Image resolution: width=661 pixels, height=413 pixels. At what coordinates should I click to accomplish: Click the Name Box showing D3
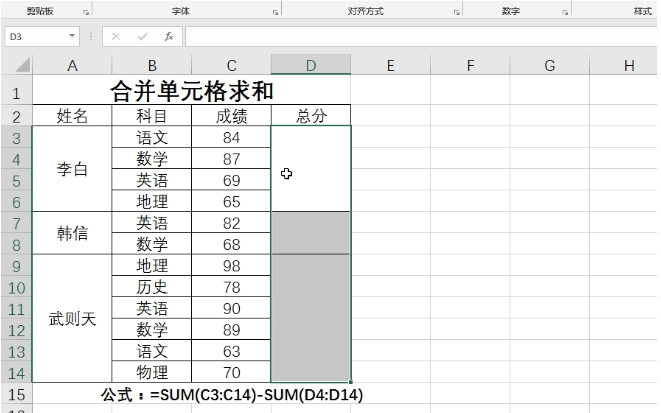tap(35, 36)
